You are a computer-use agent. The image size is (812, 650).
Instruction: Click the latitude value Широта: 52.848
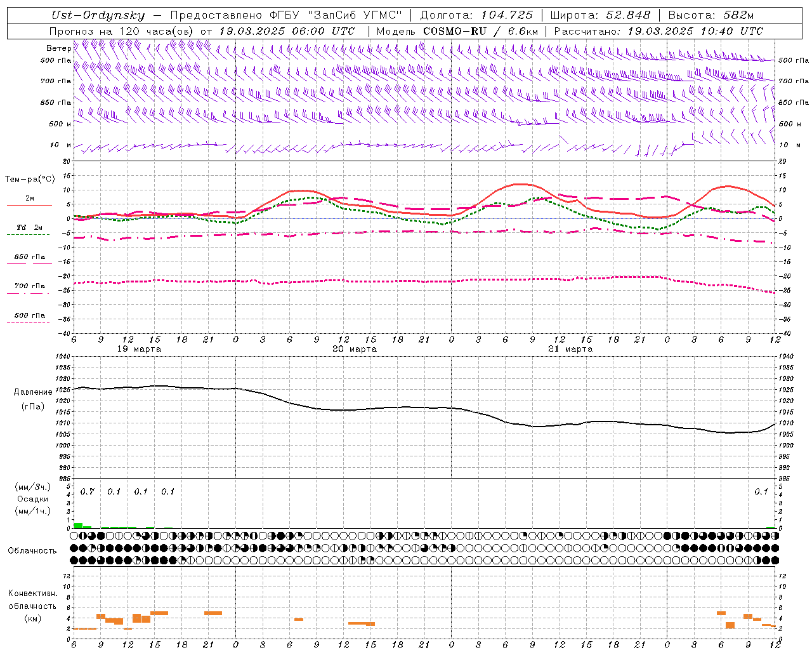pos(600,16)
